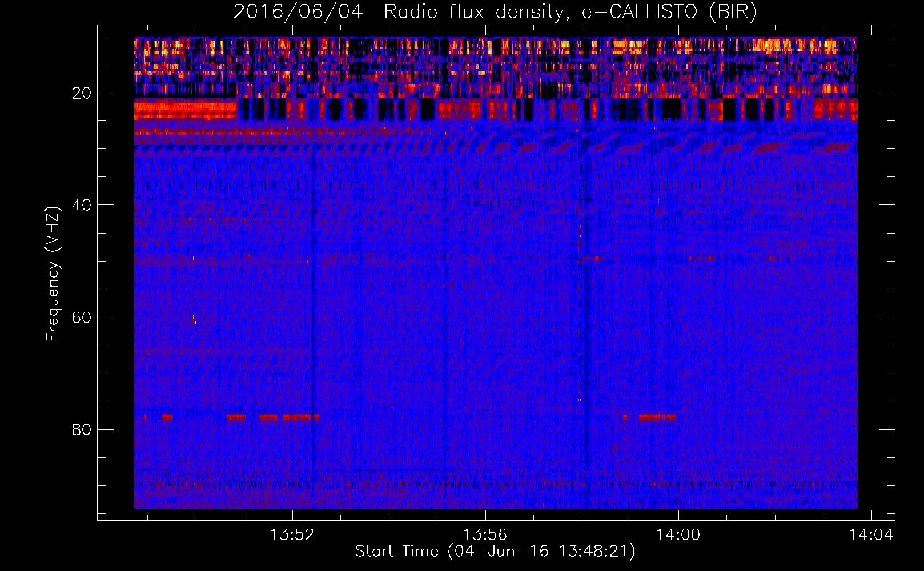Click the '20' frequency tick label

(x=82, y=93)
